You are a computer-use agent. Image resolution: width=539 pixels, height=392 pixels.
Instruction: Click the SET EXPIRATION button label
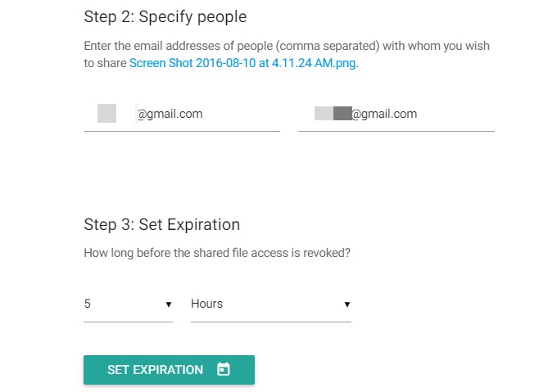coord(155,370)
